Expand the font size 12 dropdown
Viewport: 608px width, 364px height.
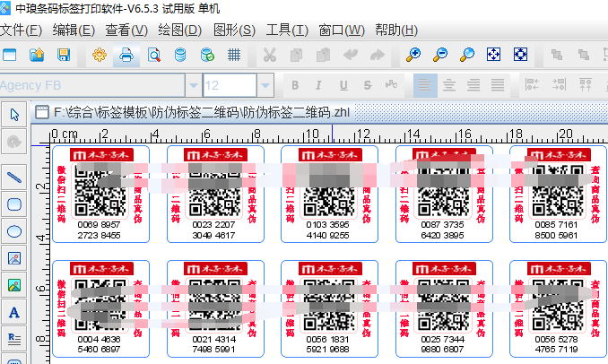pyautogui.click(x=265, y=86)
